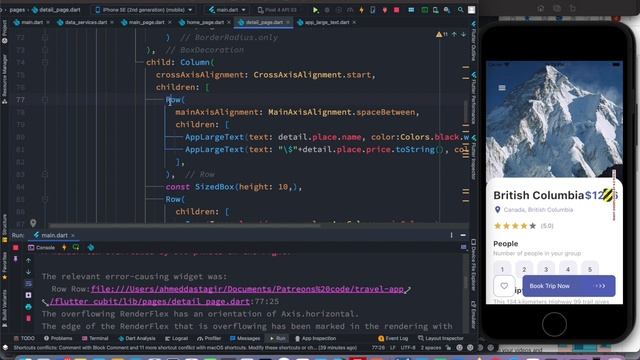Follow the flutter_cubit/lib/pages/detail_page.dart link
The height and width of the screenshot is (360, 640).
click(x=149, y=302)
